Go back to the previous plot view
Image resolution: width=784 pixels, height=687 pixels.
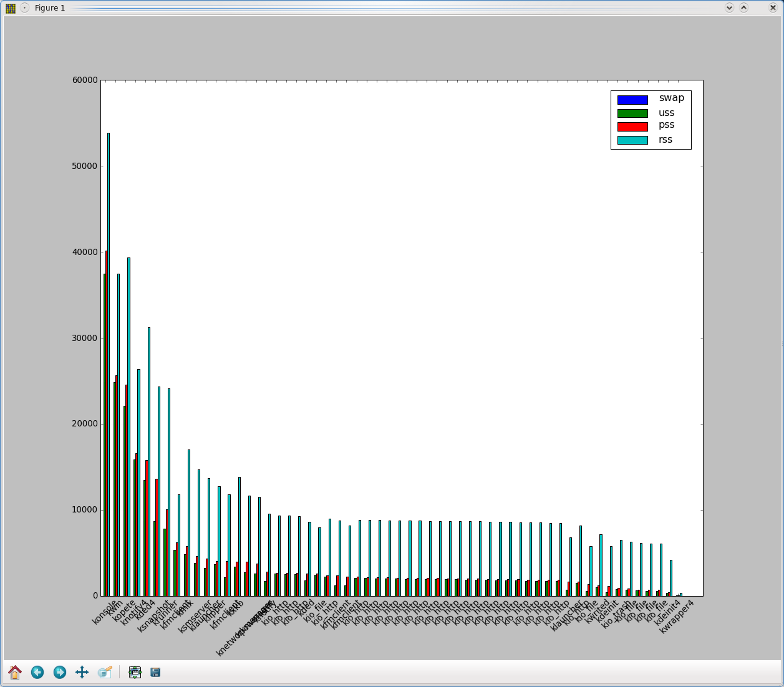[x=37, y=672]
